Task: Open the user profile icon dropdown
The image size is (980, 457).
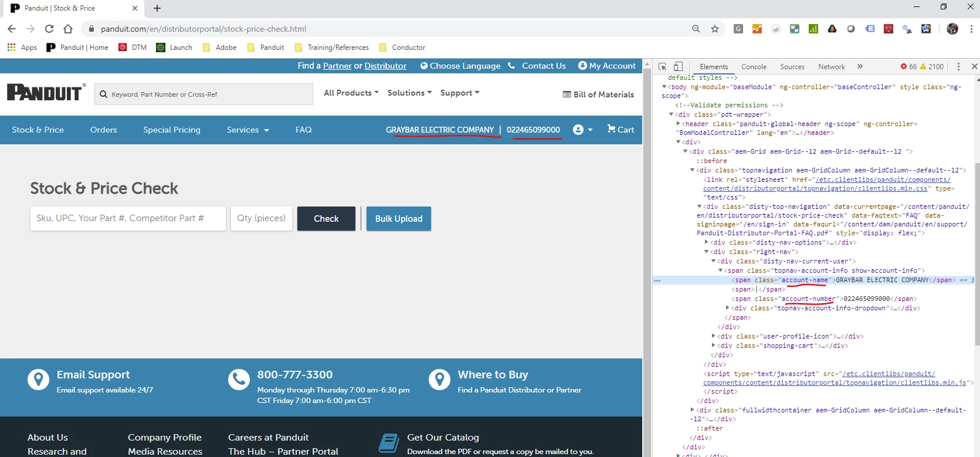Action: click(583, 130)
